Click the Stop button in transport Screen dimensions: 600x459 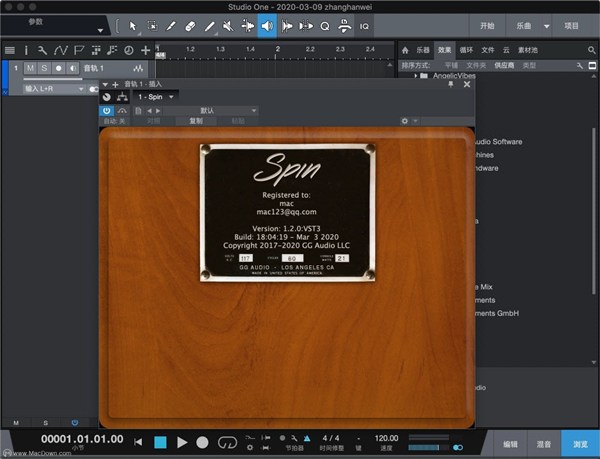159,441
